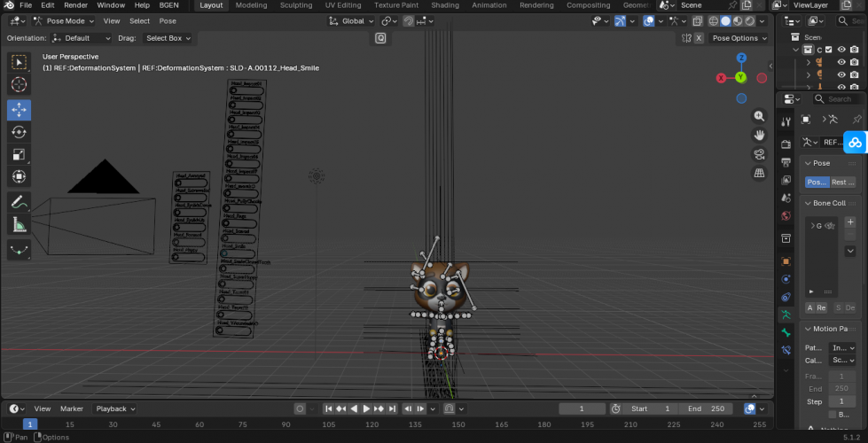Open the Drag Select Box dropdown
Viewport: 868px width, 443px height.
pyautogui.click(x=168, y=38)
